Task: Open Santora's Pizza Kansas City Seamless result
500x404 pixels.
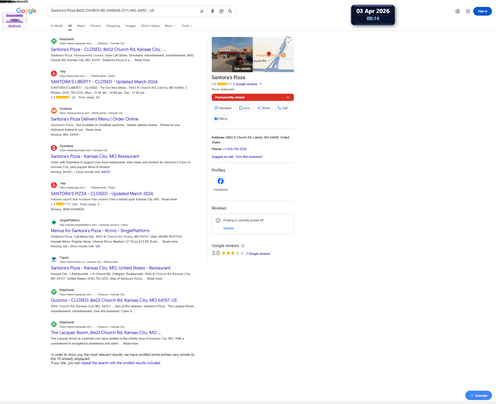Action: click(95, 156)
